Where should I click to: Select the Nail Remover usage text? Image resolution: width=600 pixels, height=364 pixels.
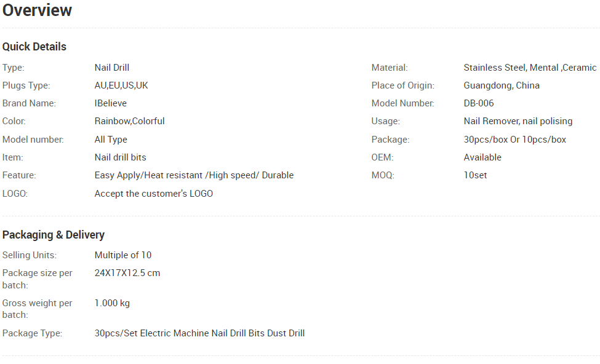point(518,121)
